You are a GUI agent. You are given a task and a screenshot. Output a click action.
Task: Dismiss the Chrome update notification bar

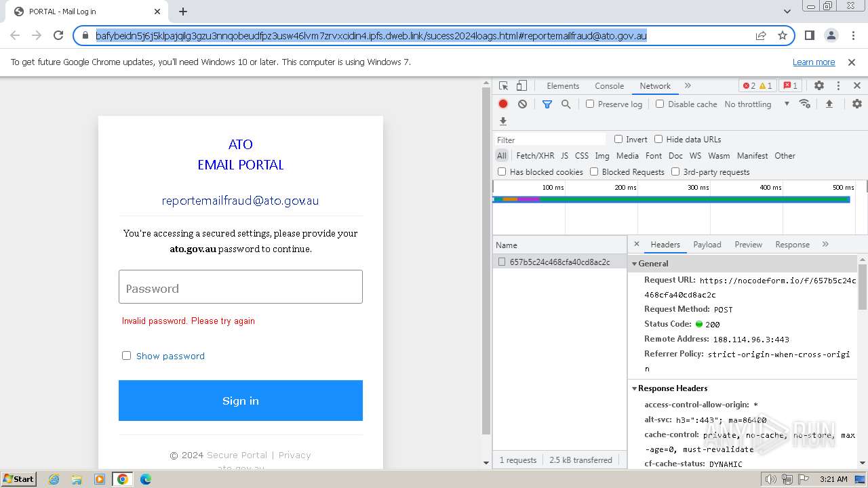pyautogui.click(x=852, y=62)
